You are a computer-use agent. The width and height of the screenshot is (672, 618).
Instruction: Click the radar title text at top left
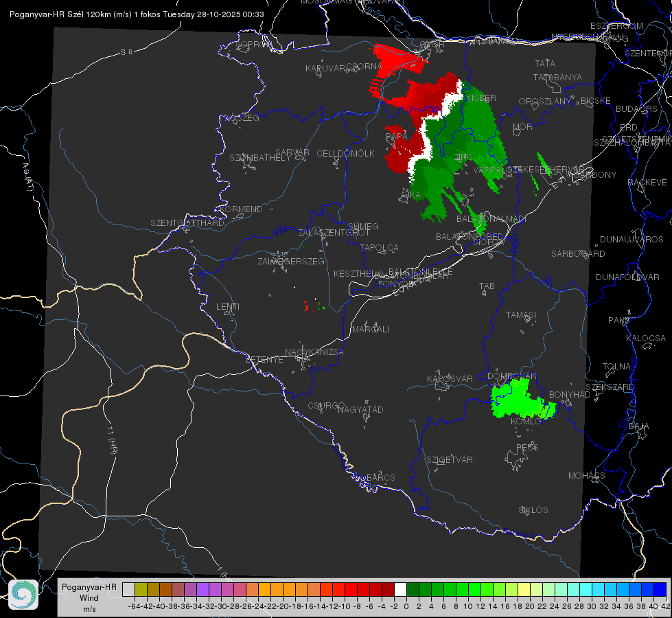[x=137, y=14]
